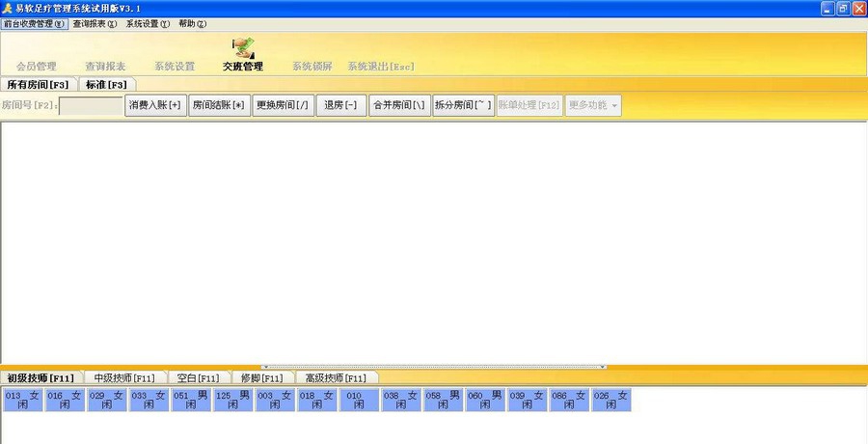The width and height of the screenshot is (868, 444).
Task: Click the 账单处理[F12] button
Action: [x=529, y=105]
